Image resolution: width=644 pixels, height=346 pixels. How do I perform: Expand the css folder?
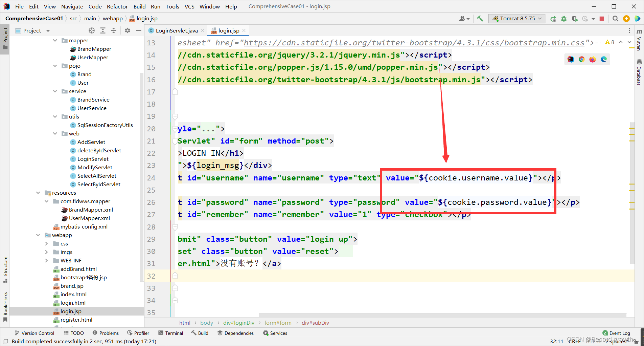47,243
